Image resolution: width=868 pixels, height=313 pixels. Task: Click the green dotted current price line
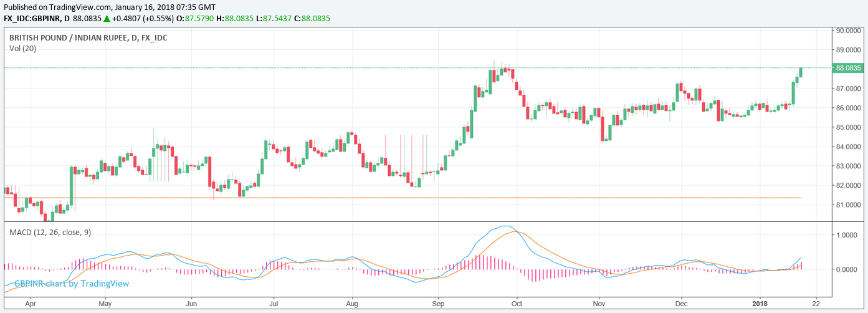[374, 67]
